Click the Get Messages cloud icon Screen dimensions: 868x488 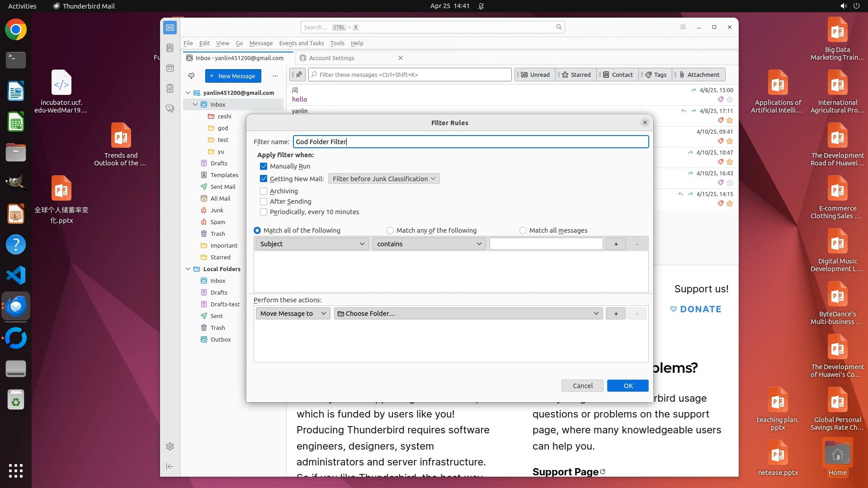pos(191,76)
